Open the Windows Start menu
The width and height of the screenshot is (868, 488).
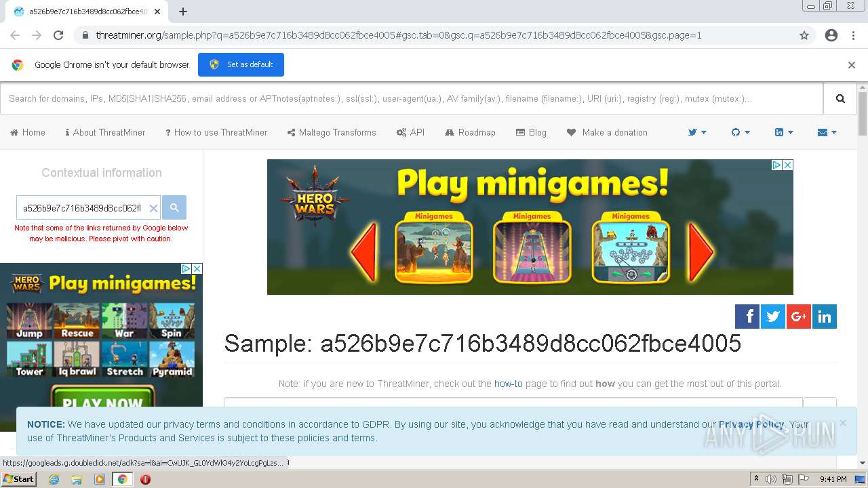pos(19,479)
